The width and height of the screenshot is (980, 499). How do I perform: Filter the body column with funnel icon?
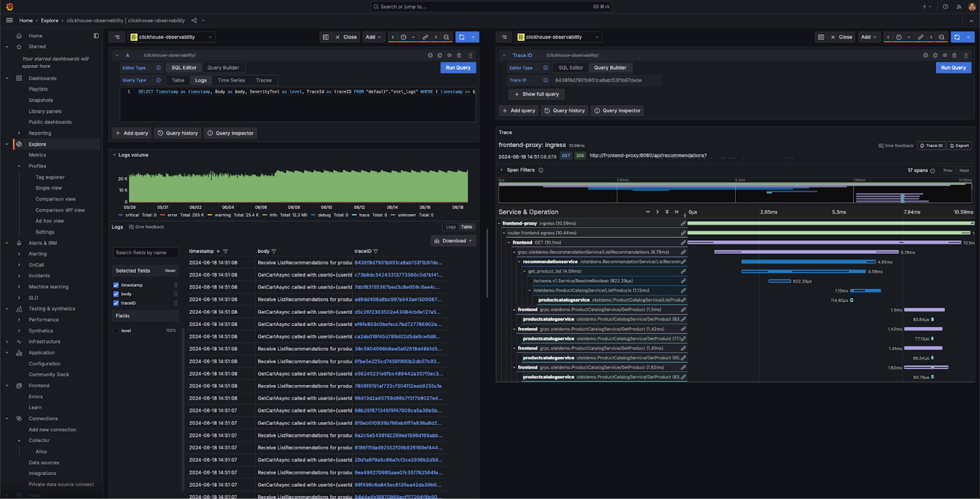pyautogui.click(x=274, y=251)
